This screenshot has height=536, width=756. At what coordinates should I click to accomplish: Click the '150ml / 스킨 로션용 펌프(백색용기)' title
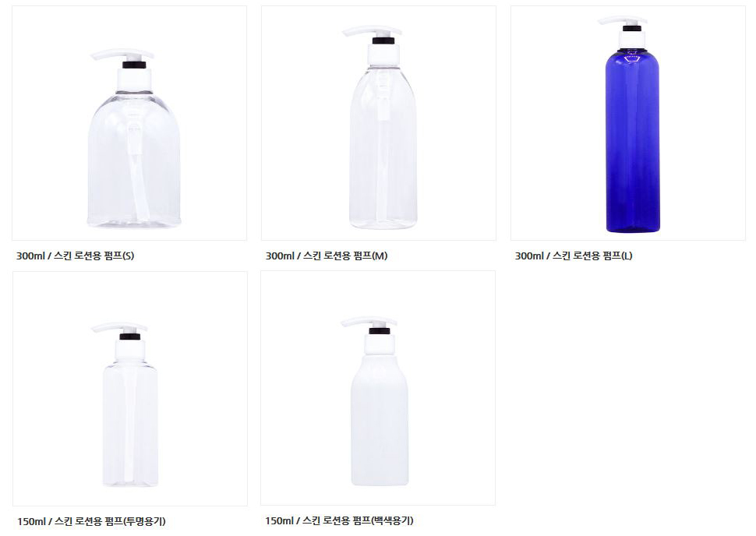pyautogui.click(x=340, y=520)
